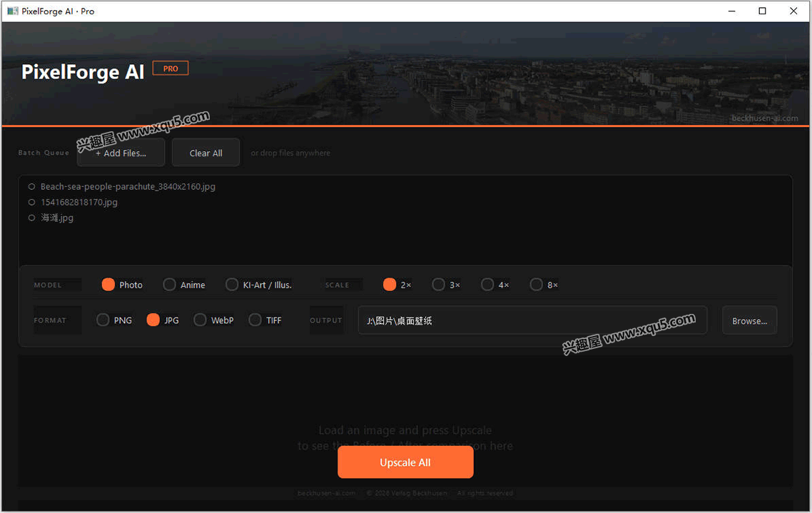The height and width of the screenshot is (513, 812).
Task: Click the + Add Files... button
Action: click(121, 153)
